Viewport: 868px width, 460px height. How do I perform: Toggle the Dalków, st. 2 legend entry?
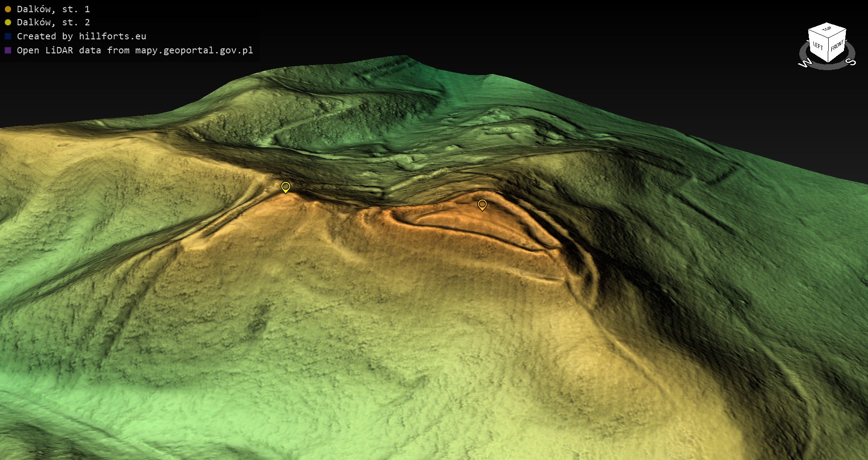pos(53,22)
